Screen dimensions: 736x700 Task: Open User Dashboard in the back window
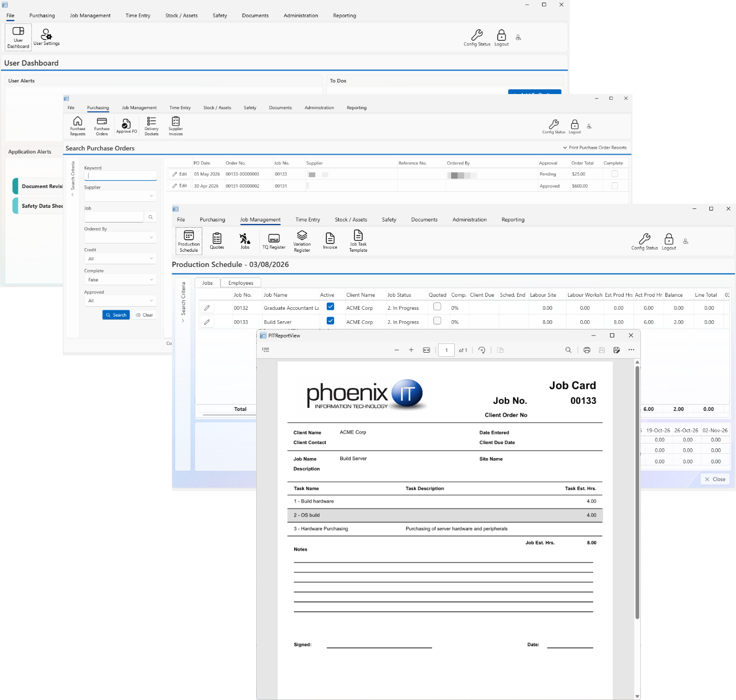pos(18,38)
